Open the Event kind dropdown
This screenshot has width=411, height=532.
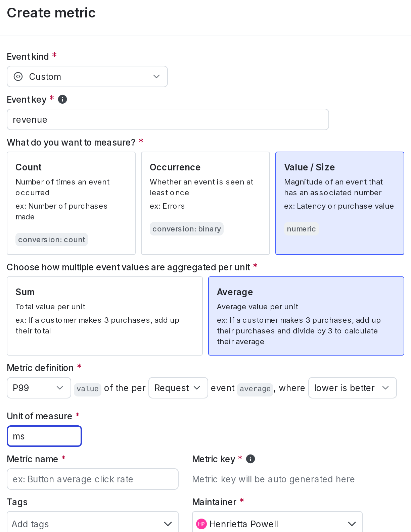[x=87, y=76]
